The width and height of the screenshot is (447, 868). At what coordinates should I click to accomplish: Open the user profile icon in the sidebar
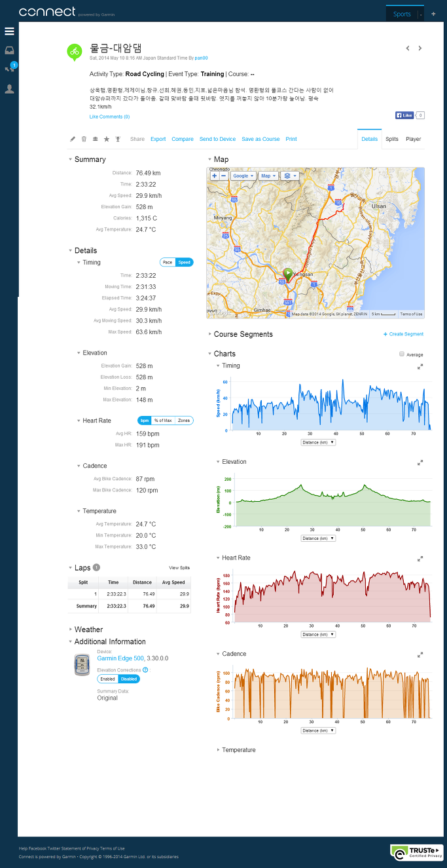click(x=9, y=89)
